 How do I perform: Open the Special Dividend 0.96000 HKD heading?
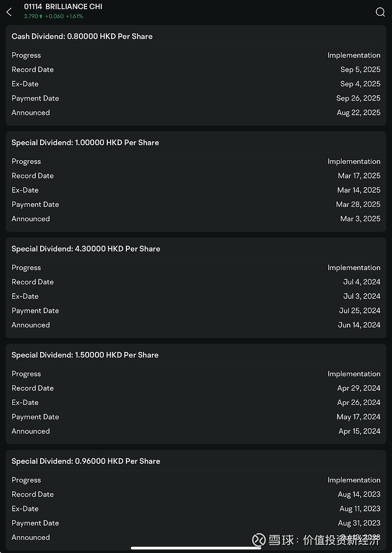(86, 461)
